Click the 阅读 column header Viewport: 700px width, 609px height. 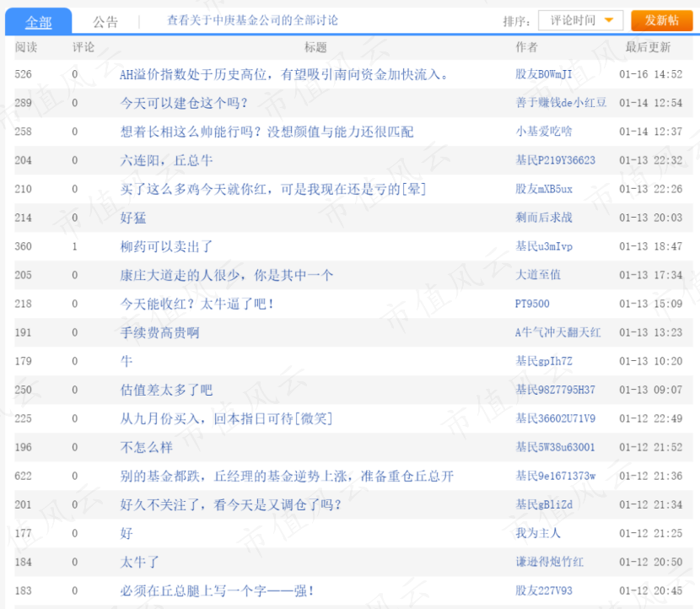tap(26, 47)
